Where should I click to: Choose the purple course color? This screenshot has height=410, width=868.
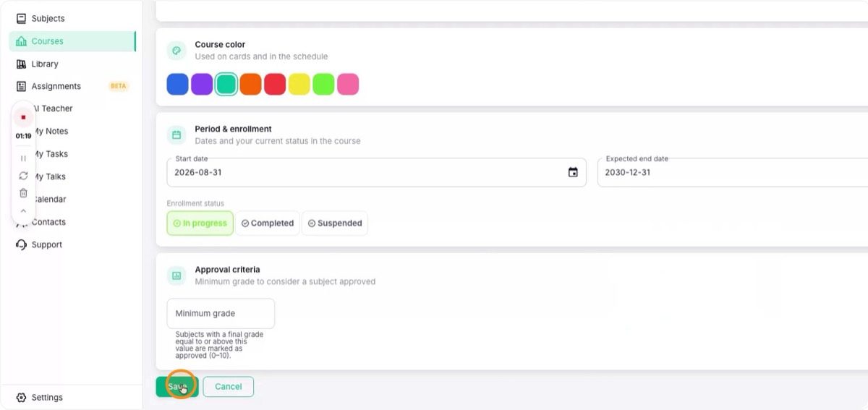coord(202,84)
